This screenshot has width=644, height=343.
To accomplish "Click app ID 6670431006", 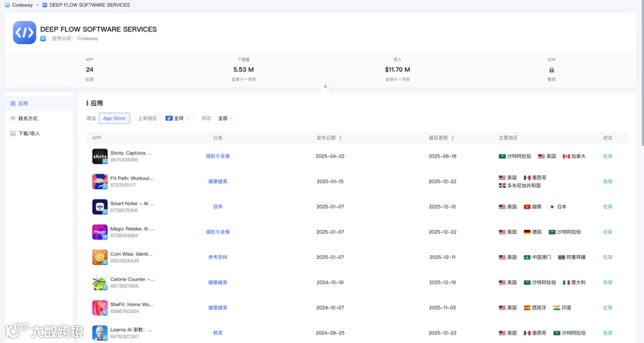I will pos(124,160).
